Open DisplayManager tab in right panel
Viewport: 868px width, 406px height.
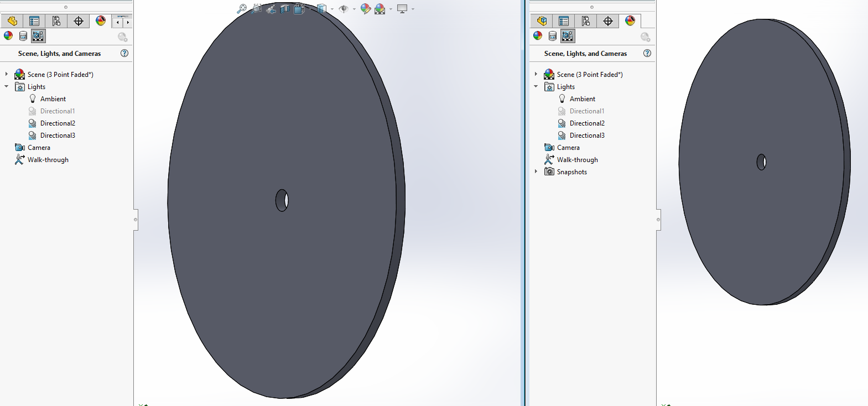pyautogui.click(x=630, y=21)
